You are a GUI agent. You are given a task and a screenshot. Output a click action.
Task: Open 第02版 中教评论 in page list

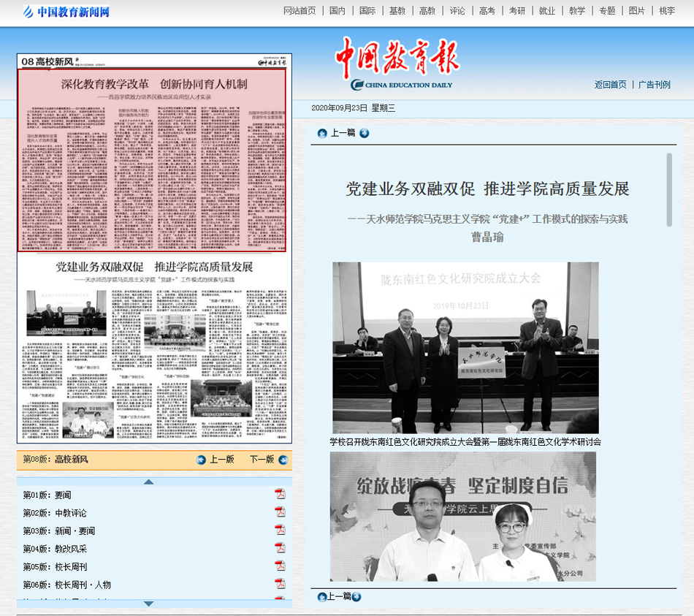pos(54,512)
